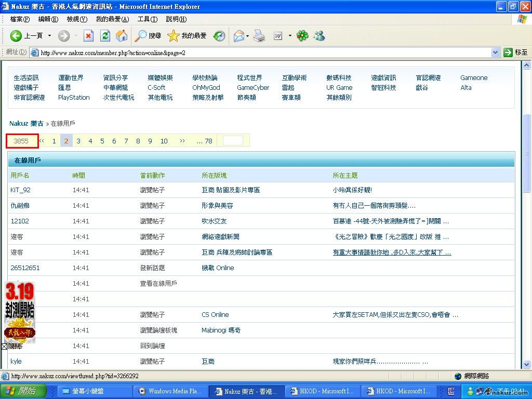
Task: Open the 我的最愛(A) menu
Action: pyautogui.click(x=112, y=19)
